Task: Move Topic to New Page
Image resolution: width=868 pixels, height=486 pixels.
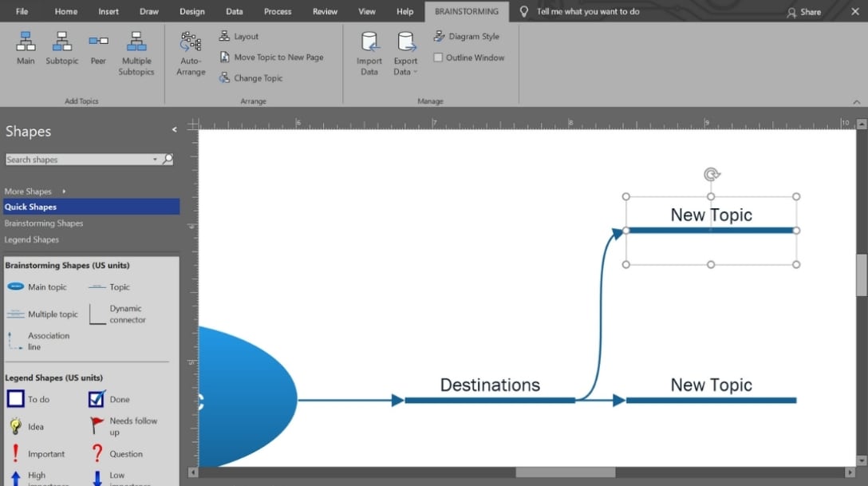Action: coord(271,57)
